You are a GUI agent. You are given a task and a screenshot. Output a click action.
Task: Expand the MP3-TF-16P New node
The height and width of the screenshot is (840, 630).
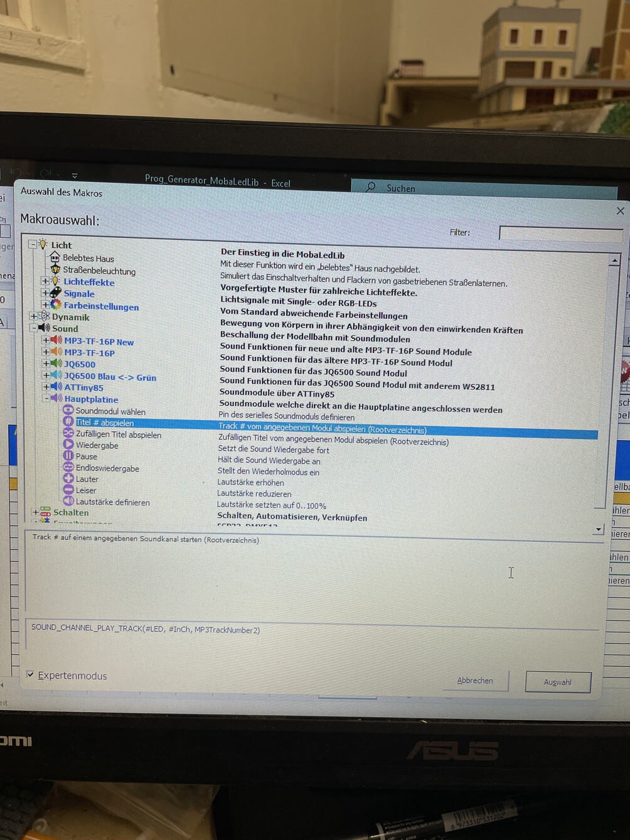tap(45, 340)
